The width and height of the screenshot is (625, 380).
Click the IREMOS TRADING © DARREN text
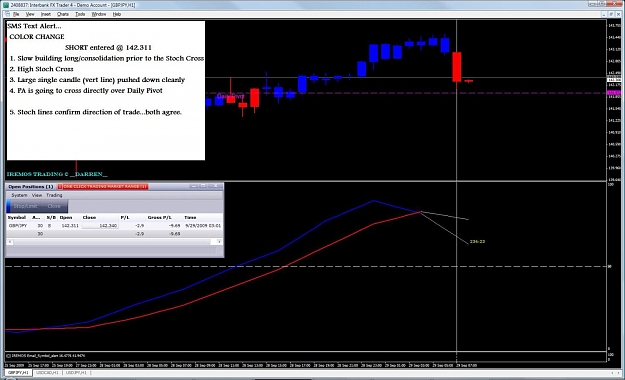pos(57,174)
